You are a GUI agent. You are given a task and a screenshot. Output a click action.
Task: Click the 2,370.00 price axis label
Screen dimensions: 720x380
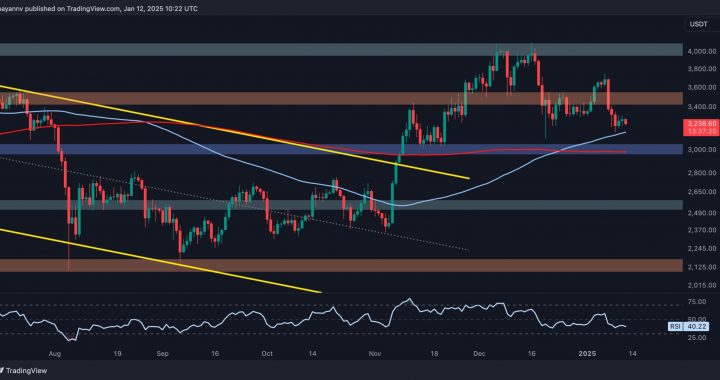[x=703, y=230]
